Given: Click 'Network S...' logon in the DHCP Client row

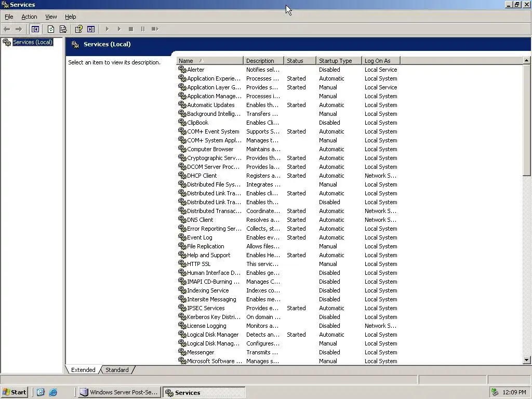Looking at the screenshot, I should click(x=380, y=176).
